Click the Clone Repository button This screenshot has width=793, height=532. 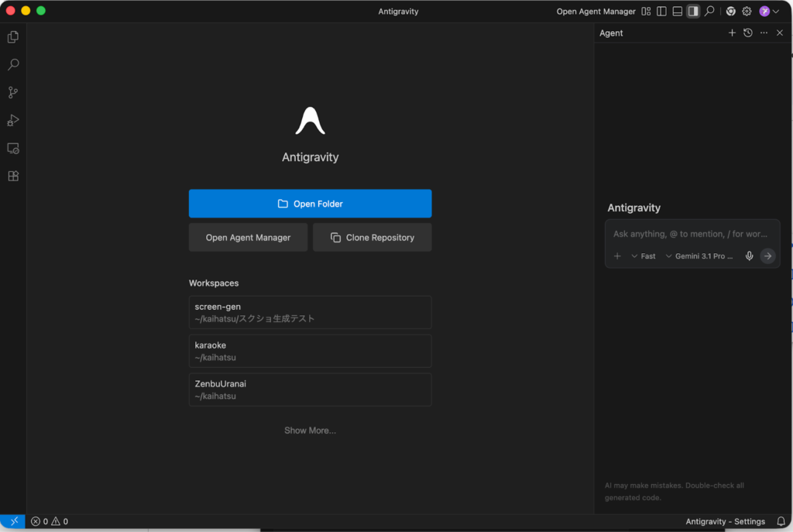(x=372, y=238)
